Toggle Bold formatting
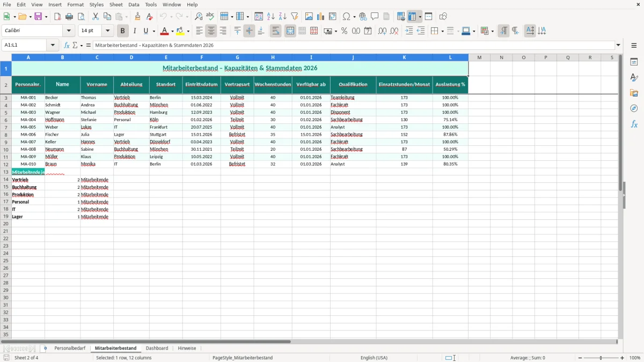Image resolution: width=644 pixels, height=362 pixels. coord(123,31)
